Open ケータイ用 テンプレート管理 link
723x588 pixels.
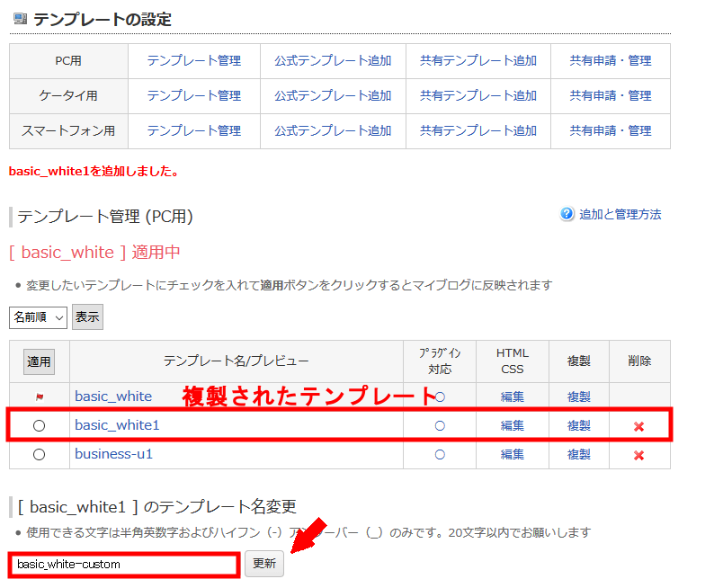tap(194, 96)
